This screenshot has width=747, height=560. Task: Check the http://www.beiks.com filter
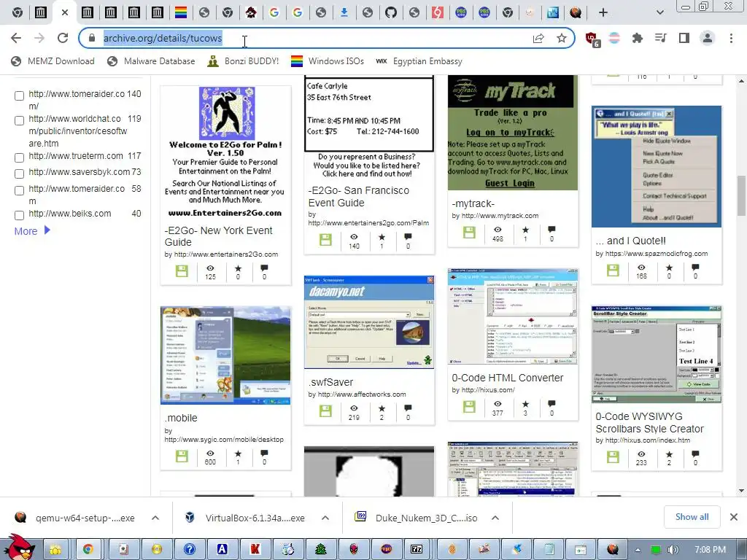pos(19,216)
